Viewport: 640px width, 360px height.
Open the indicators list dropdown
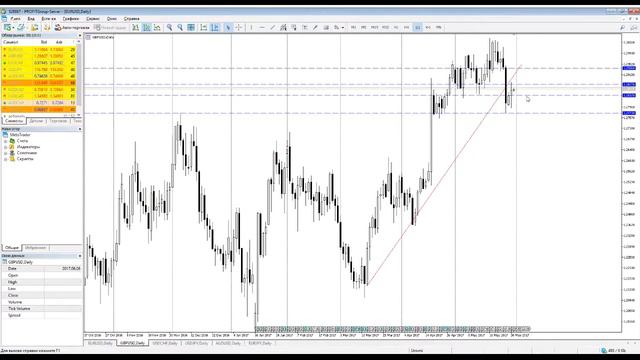click(x=338, y=27)
